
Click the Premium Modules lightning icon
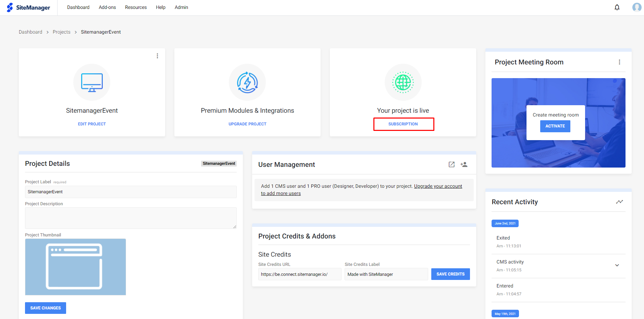(247, 83)
